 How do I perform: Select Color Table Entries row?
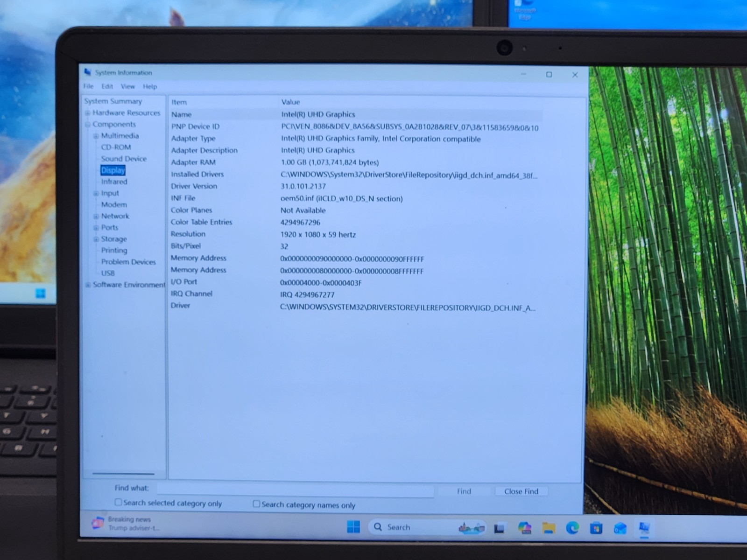coord(356,222)
